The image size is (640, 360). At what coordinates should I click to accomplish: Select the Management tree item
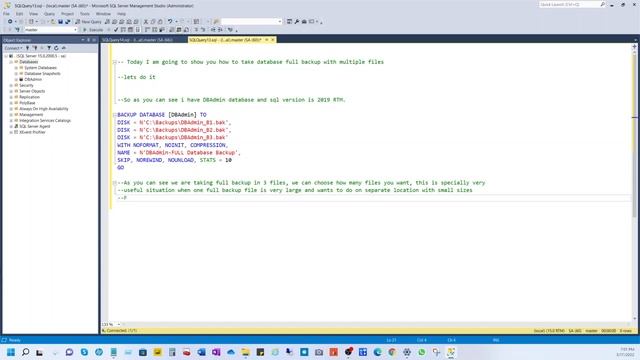(31, 115)
